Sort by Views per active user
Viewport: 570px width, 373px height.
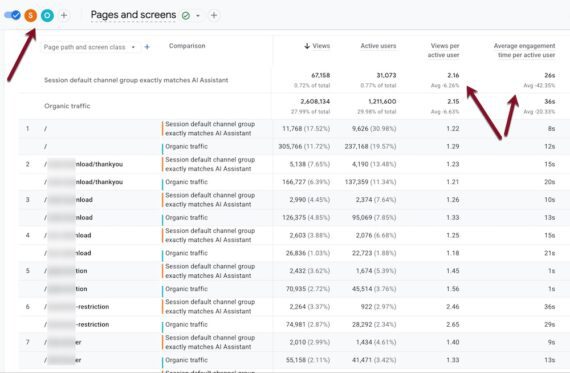pos(443,50)
